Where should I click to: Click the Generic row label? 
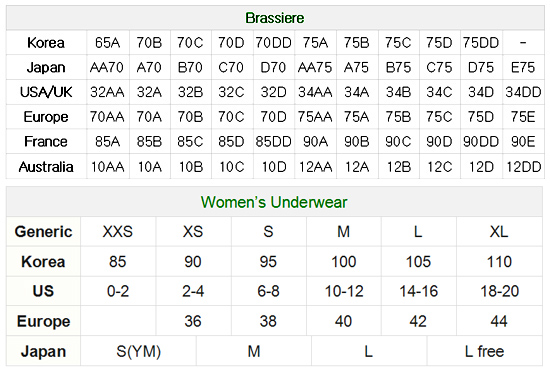click(x=43, y=232)
